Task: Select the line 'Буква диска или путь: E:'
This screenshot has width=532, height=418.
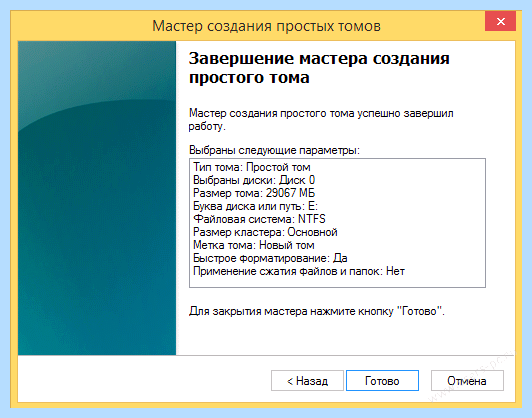Action: click(255, 206)
